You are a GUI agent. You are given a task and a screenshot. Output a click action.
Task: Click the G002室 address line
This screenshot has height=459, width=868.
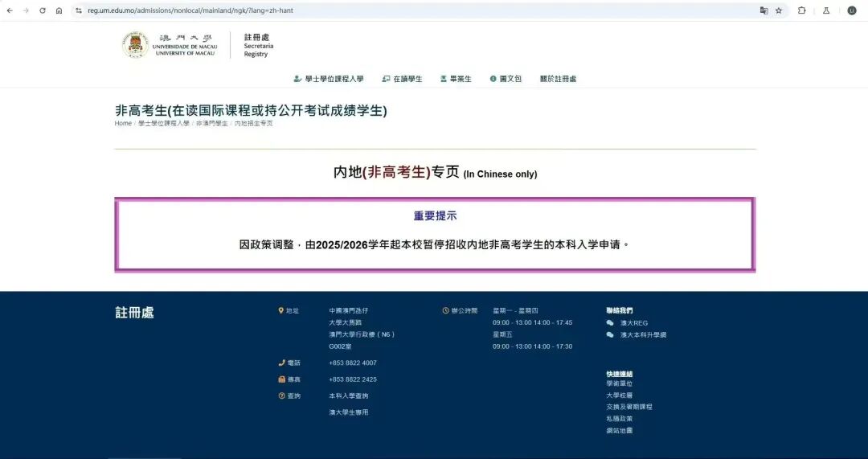point(340,346)
